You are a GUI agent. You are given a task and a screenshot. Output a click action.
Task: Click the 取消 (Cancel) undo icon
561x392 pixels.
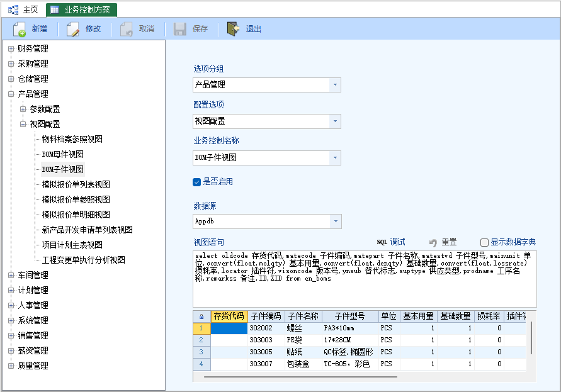pyautogui.click(x=127, y=29)
